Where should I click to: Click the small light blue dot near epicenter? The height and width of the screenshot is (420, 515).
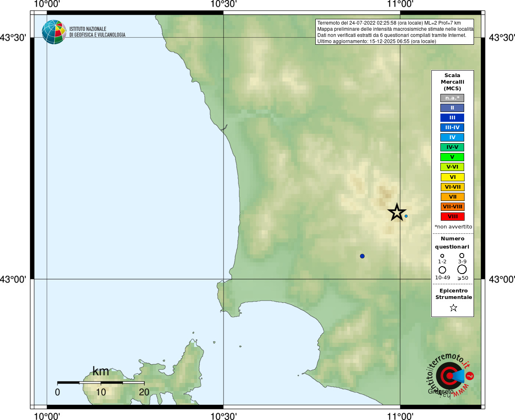(x=406, y=216)
